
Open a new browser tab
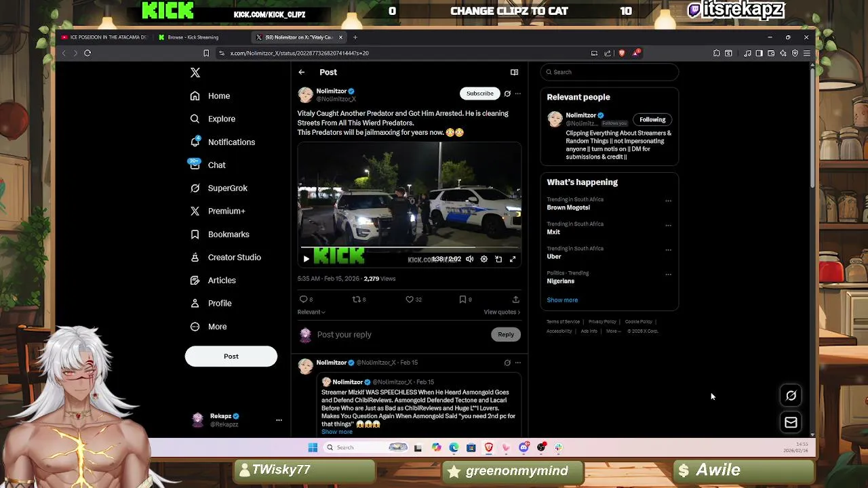click(355, 37)
